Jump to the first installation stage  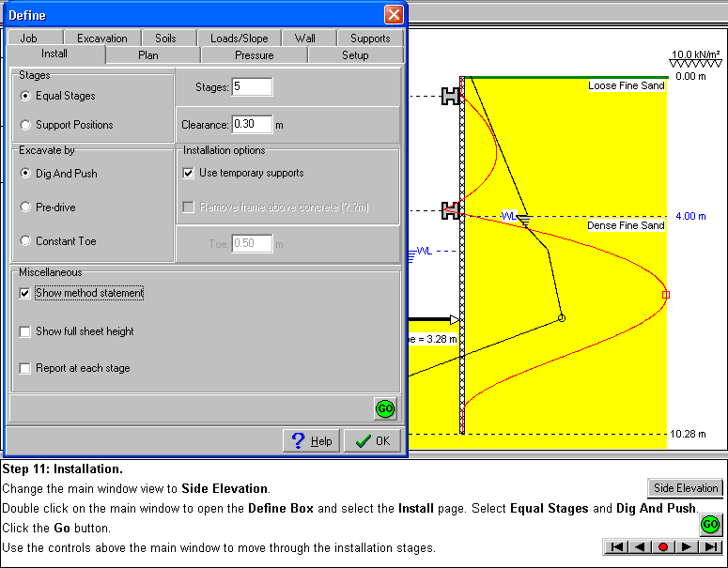click(x=616, y=547)
